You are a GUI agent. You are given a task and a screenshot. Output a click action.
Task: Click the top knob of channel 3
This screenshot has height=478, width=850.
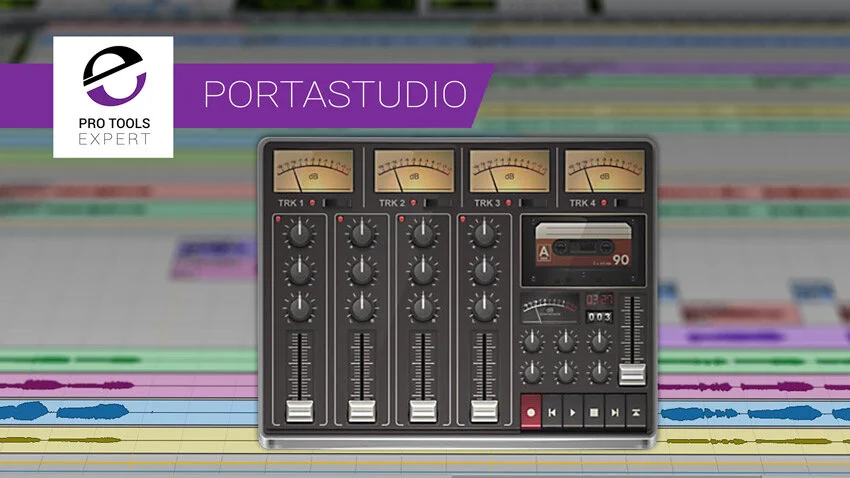click(x=423, y=234)
